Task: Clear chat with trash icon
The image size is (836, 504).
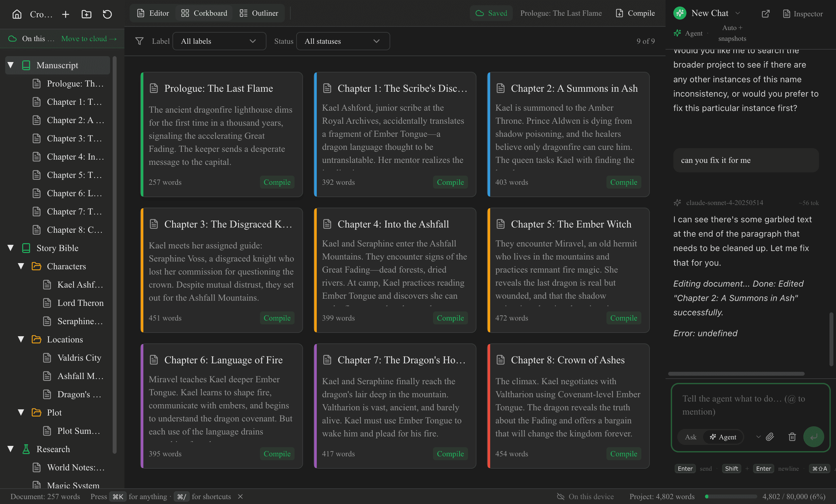Action: point(792,437)
